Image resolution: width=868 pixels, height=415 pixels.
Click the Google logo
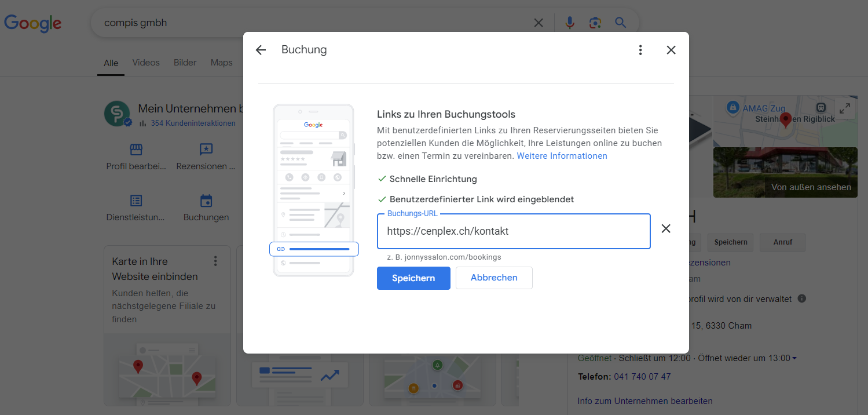[33, 23]
